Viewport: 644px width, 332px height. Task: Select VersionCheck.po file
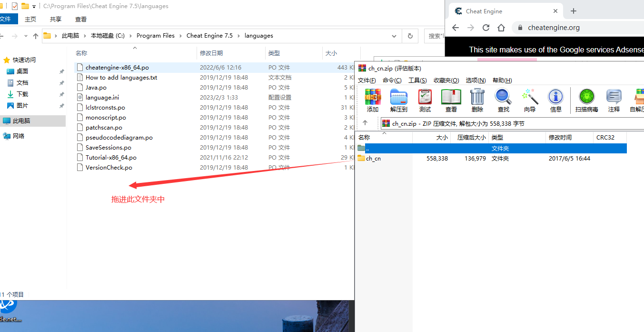[109, 168]
